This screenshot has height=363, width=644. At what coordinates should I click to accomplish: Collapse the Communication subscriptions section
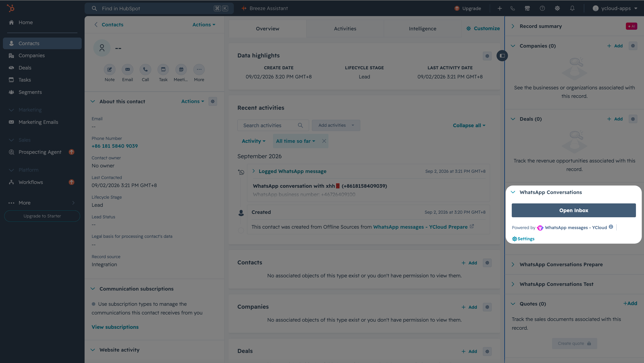(x=93, y=289)
